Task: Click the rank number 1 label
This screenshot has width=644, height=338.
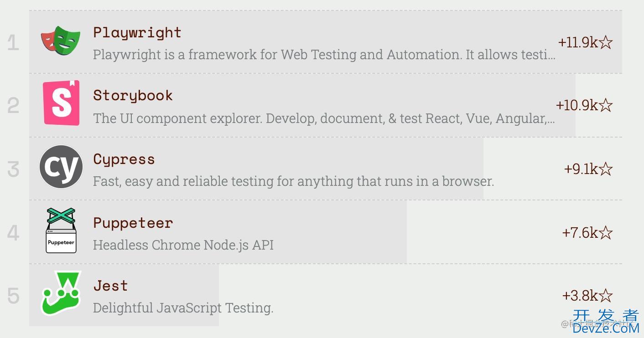Action: tap(13, 43)
